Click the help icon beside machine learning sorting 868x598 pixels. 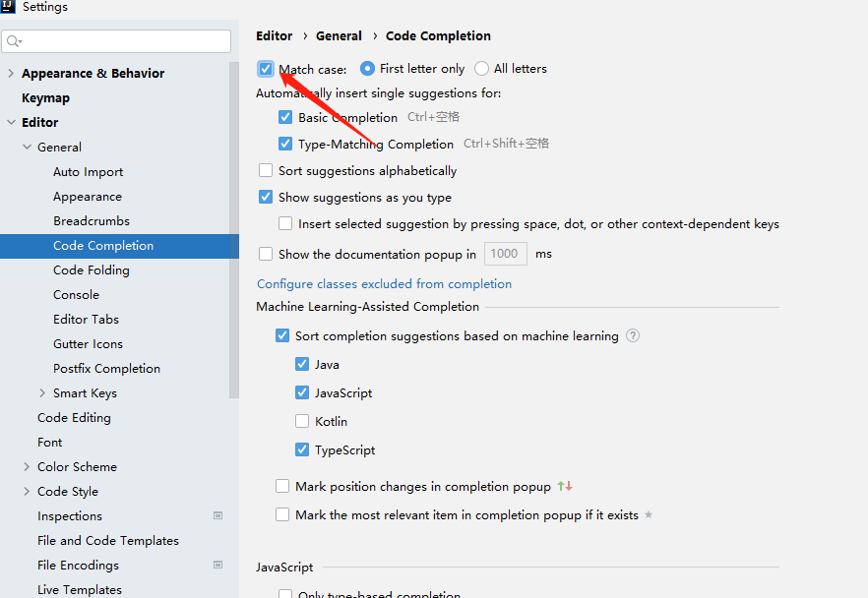pyautogui.click(x=633, y=335)
